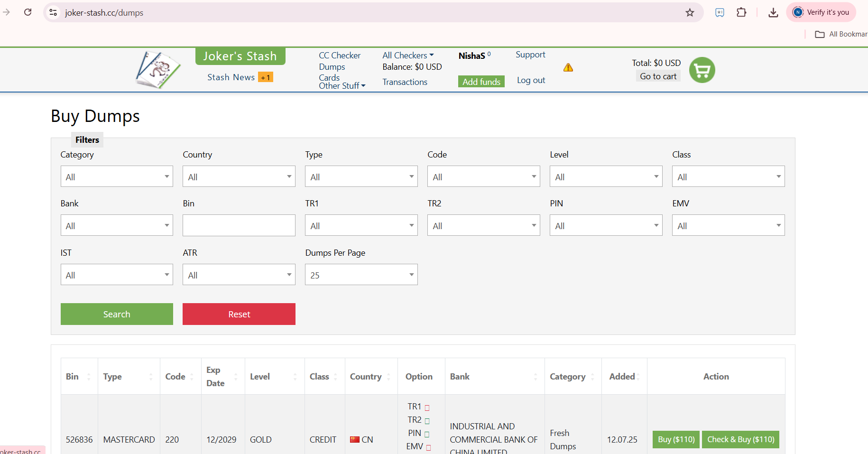The height and width of the screenshot is (454, 868).
Task: Click the Verify it's you profile chip
Action: [821, 12]
